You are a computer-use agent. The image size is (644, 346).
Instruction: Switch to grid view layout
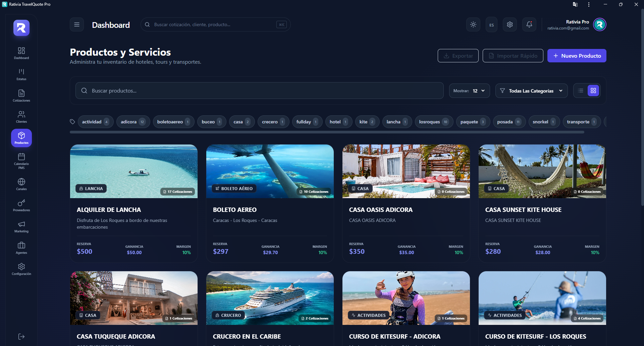point(593,91)
